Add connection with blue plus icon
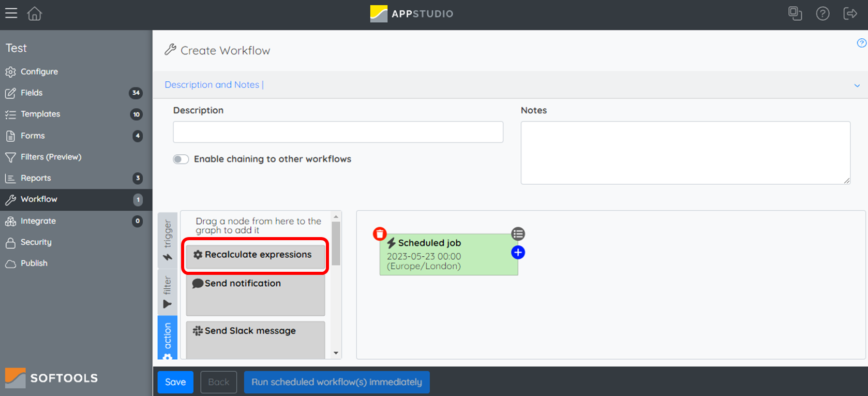The height and width of the screenshot is (396, 868). tap(518, 253)
